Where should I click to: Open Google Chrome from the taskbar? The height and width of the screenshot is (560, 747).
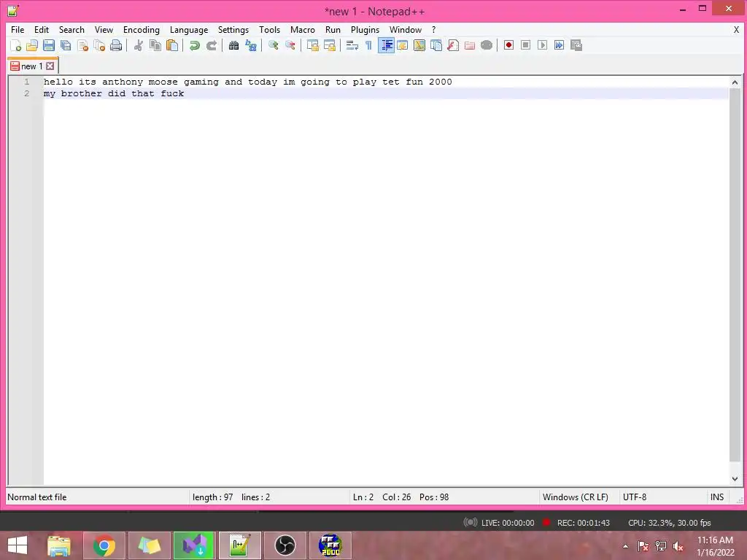104,545
